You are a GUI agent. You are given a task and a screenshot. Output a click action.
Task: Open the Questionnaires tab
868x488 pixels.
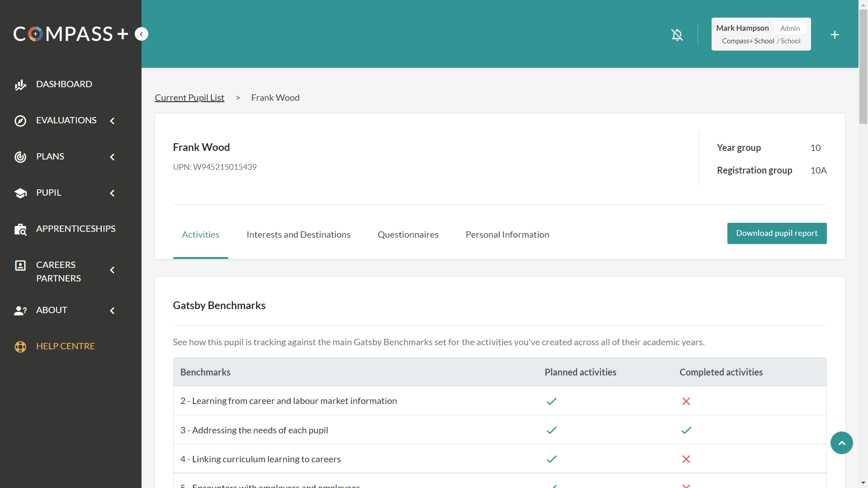click(x=408, y=235)
